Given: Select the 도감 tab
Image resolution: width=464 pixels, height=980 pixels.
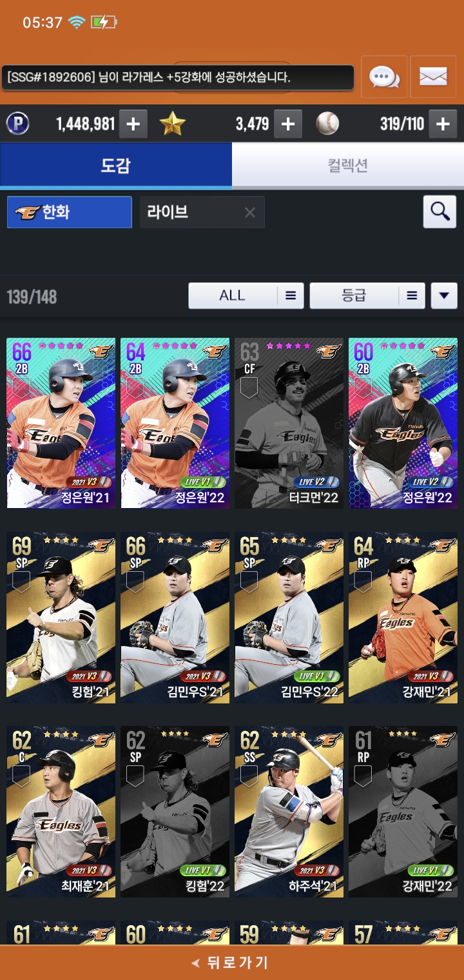Looking at the screenshot, I should pyautogui.click(x=116, y=166).
